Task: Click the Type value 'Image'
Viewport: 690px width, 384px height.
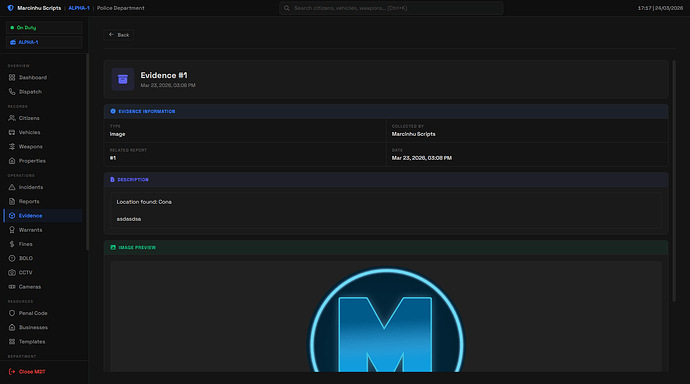Action: 117,134
